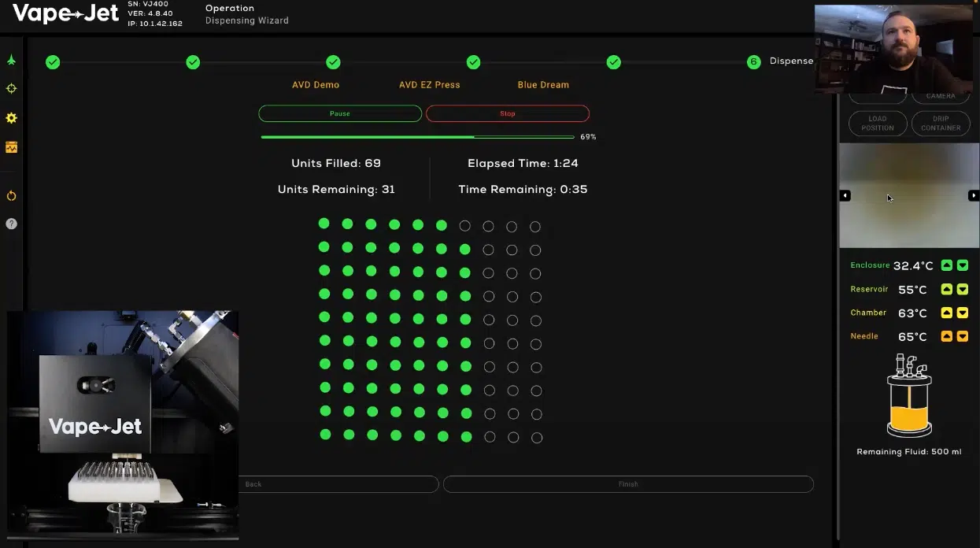Screen dimensions: 980x548
Task: Show next camera view with the right arrow
Action: [974, 195]
